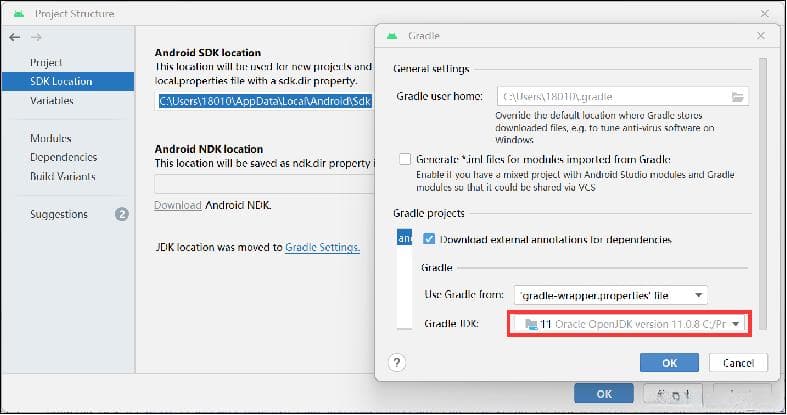
Task: Open Variables section in sidebar
Action: tap(52, 100)
